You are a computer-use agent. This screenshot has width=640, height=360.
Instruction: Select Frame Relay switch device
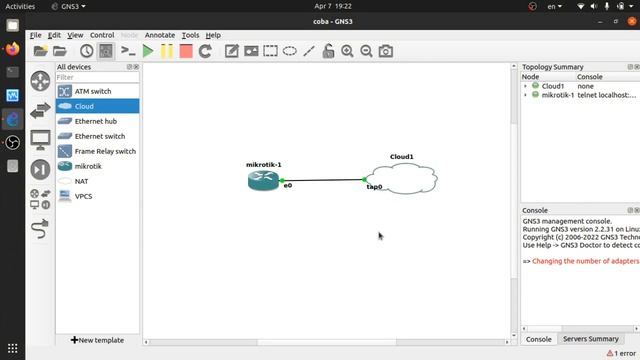point(98,151)
